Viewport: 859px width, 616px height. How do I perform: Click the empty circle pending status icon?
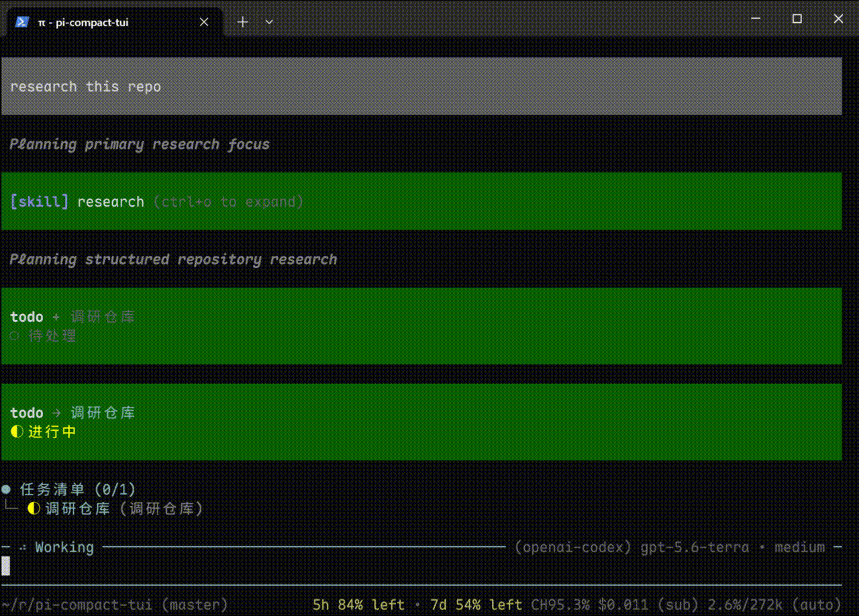[15, 336]
